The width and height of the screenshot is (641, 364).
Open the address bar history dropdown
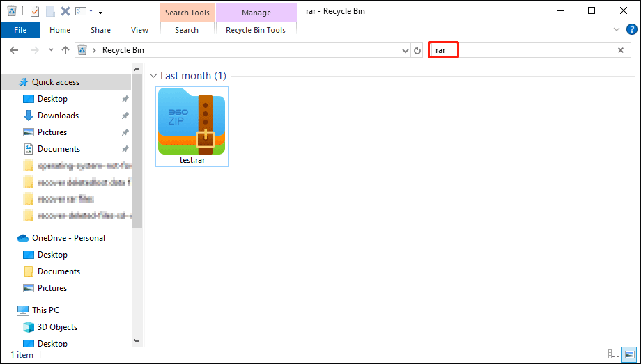pos(405,51)
